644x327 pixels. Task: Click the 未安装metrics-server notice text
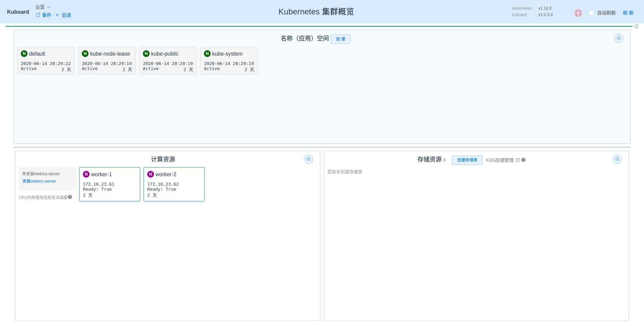(41, 174)
